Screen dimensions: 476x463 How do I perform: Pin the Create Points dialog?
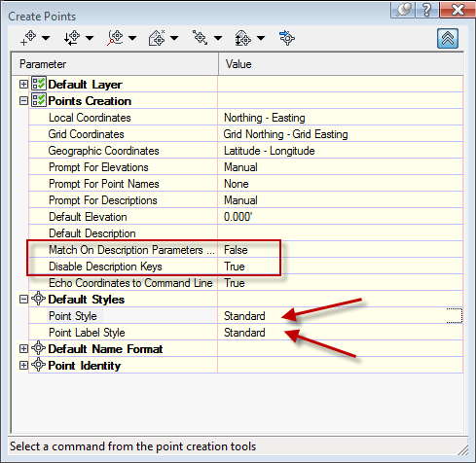403,10
